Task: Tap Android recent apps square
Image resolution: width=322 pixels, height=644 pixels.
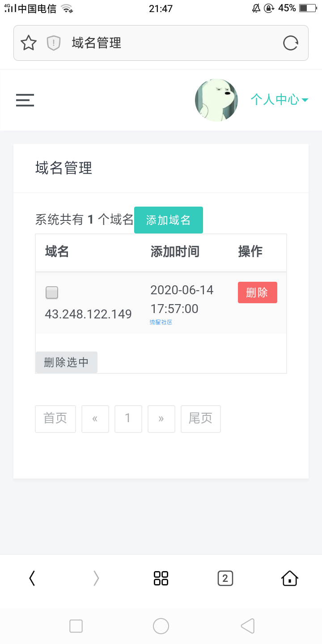Action: pyautogui.click(x=76, y=626)
